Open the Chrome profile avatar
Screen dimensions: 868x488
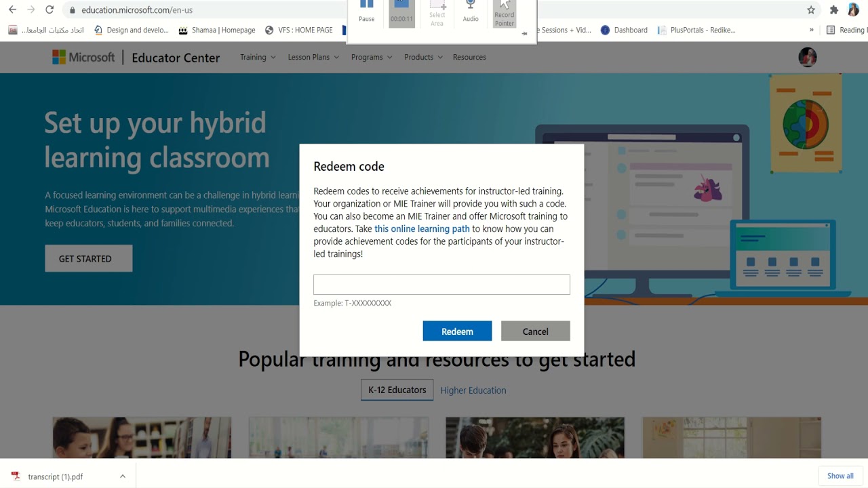click(853, 10)
